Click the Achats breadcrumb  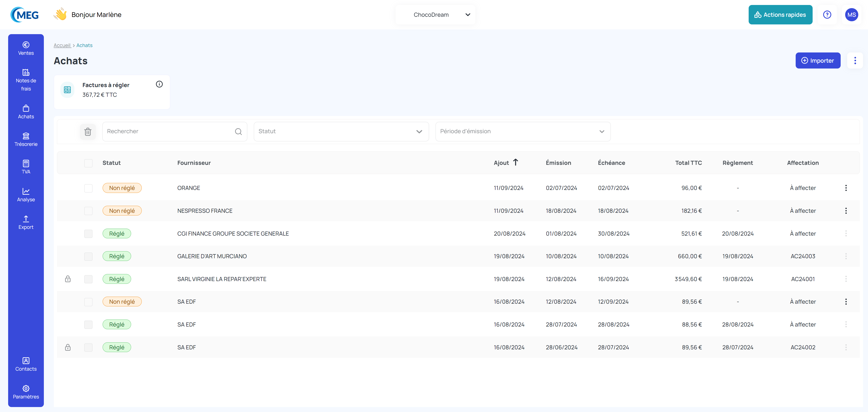pyautogui.click(x=84, y=45)
